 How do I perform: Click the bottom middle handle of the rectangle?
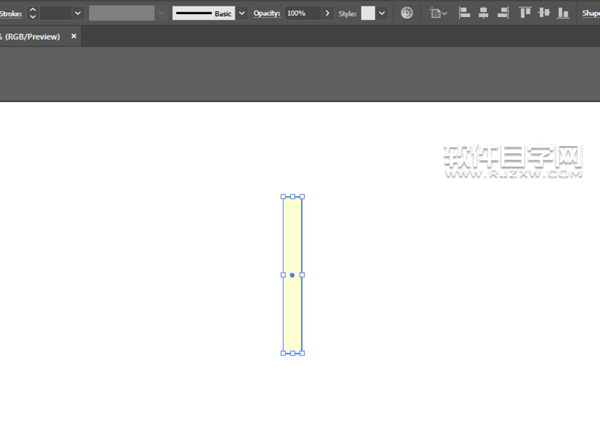(x=293, y=353)
